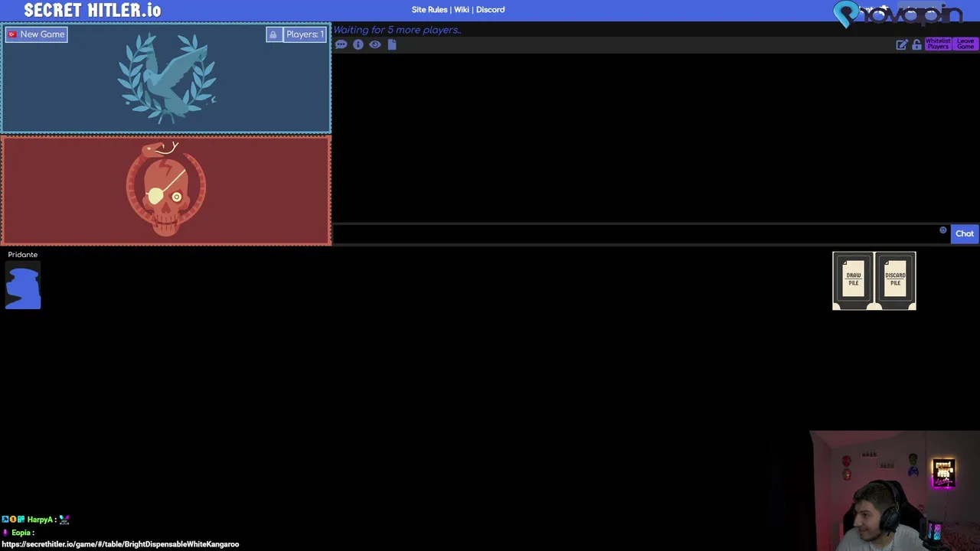Image resolution: width=980 pixels, height=551 pixels.
Task: Click the Pridante player name
Action: 23,255
